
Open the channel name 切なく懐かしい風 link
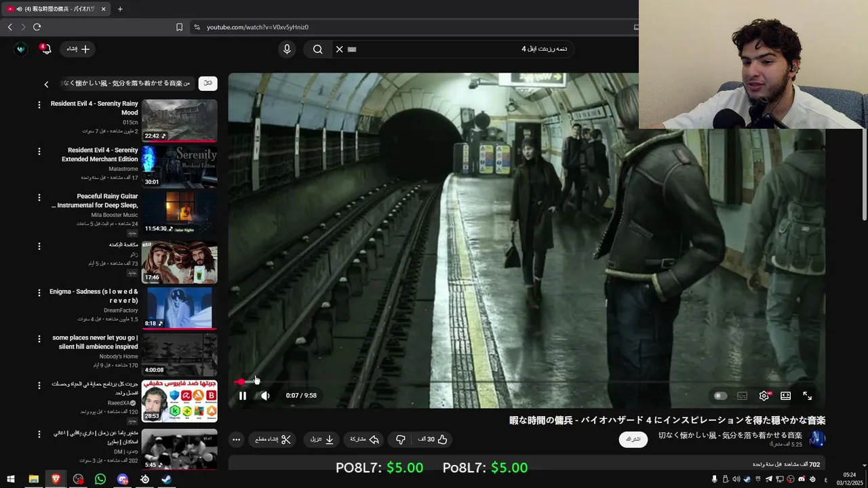pos(730,435)
